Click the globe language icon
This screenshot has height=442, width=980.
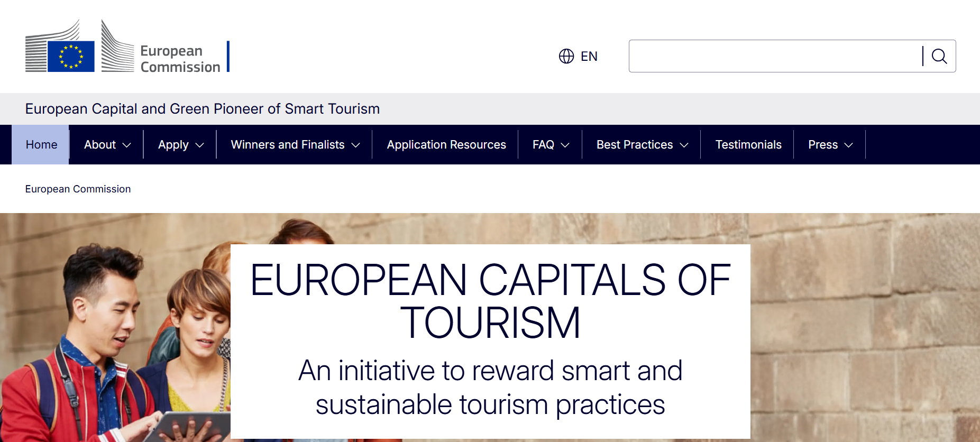(566, 56)
